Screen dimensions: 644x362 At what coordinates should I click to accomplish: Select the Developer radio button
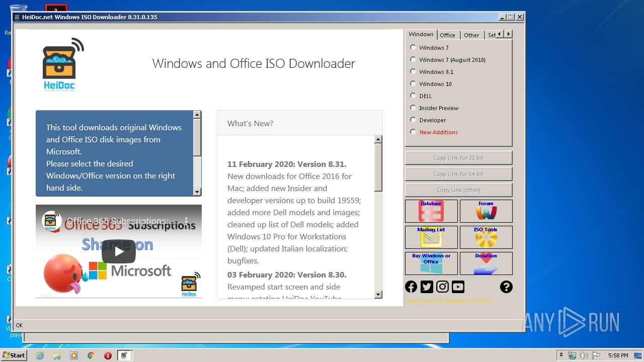pos(413,120)
